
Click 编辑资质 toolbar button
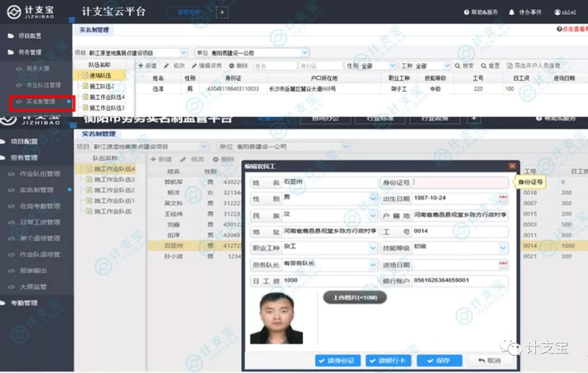pos(207,65)
